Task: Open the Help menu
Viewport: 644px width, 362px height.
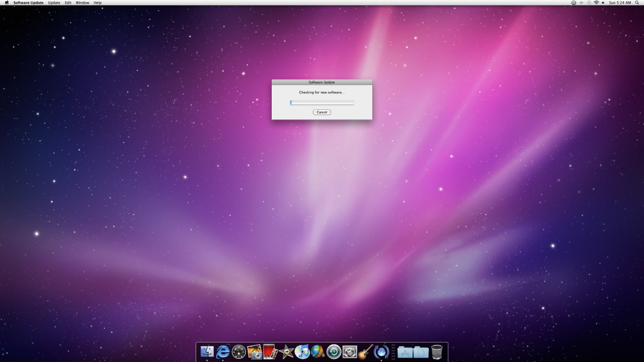Action: (x=97, y=3)
